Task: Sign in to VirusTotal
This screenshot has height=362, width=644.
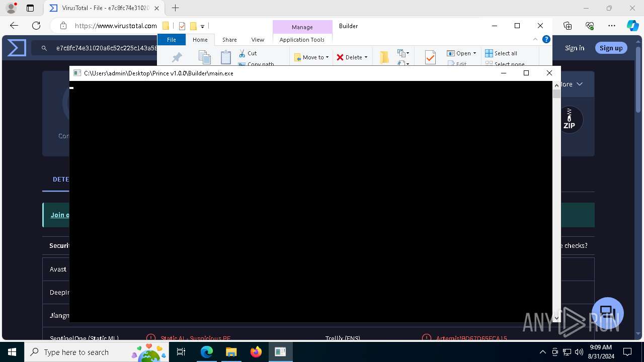Action: [x=575, y=48]
